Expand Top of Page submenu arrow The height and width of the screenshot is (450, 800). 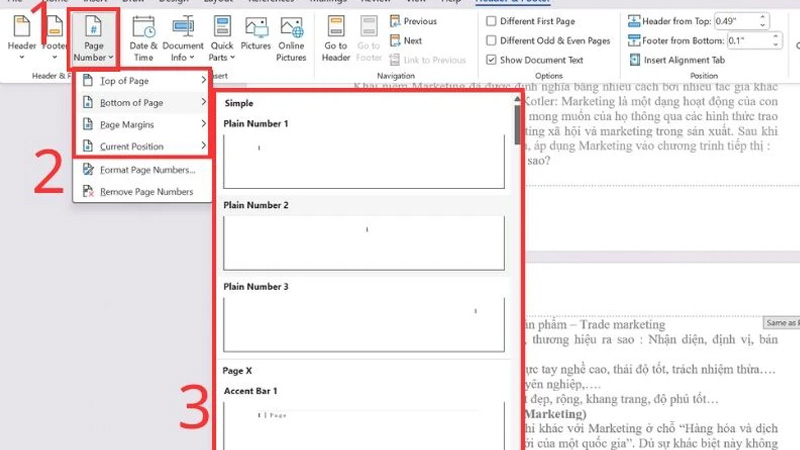point(203,80)
